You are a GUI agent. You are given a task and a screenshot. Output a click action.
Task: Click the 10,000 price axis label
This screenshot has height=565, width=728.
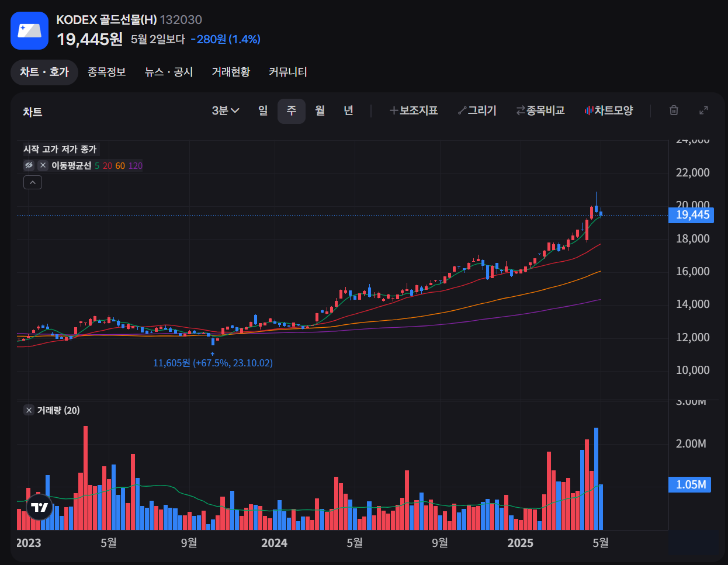pos(692,370)
